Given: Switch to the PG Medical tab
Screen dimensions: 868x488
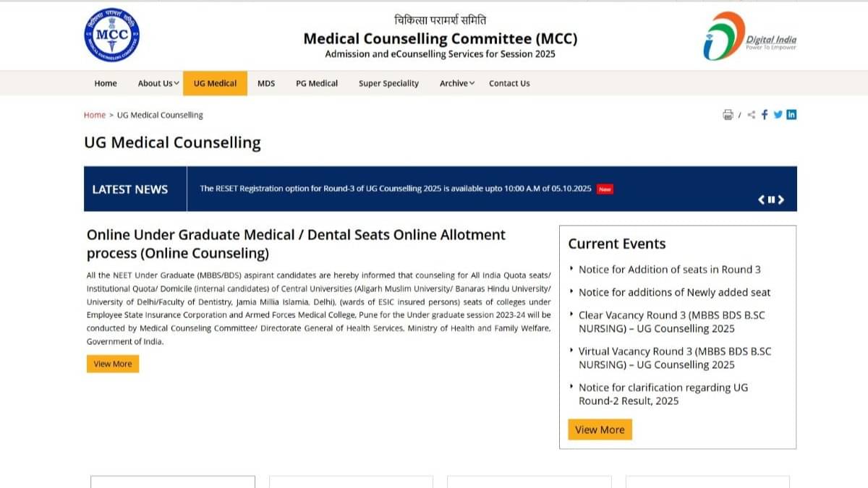Looking at the screenshot, I should point(316,83).
